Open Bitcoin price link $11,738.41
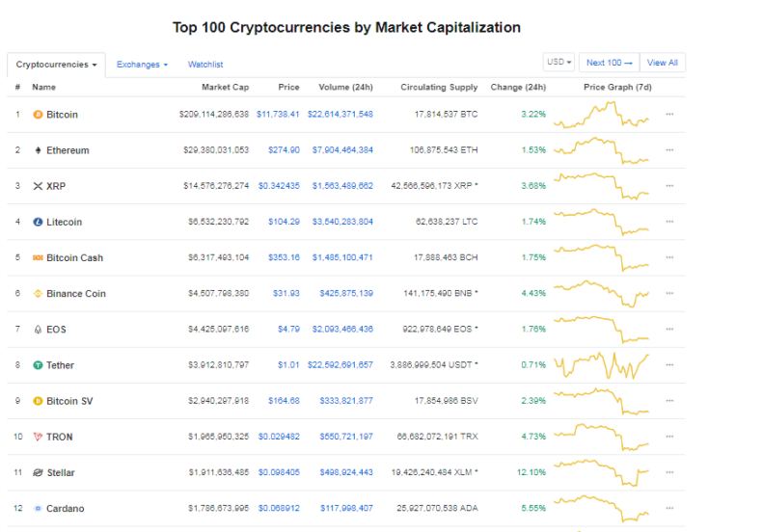 278,115
